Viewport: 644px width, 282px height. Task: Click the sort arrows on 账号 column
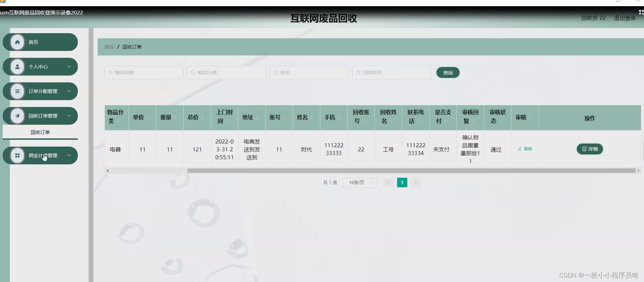point(285,117)
